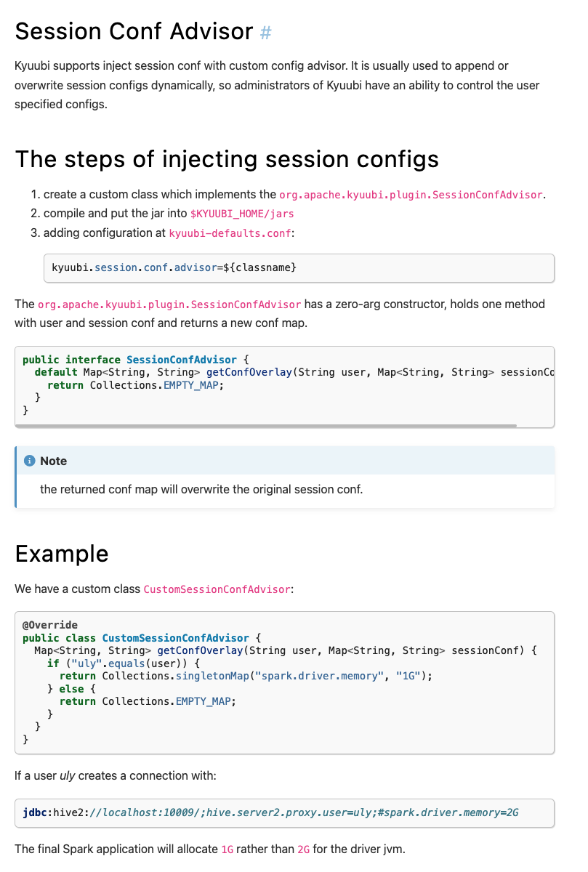Click the Session Conf Advisor heading
Screen dimensions: 588x872
pyautogui.click(x=134, y=31)
